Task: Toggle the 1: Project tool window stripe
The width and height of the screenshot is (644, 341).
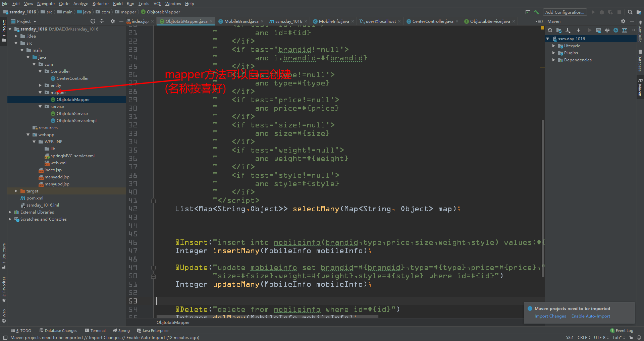Action: [x=4, y=31]
